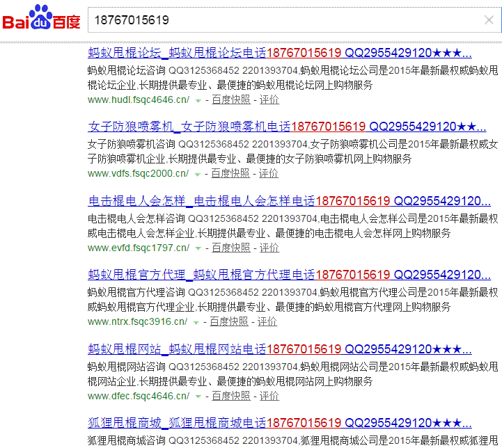
Task: Click 评价 for www.vdfs.fsqc2000.cn result
Action: tap(269, 173)
